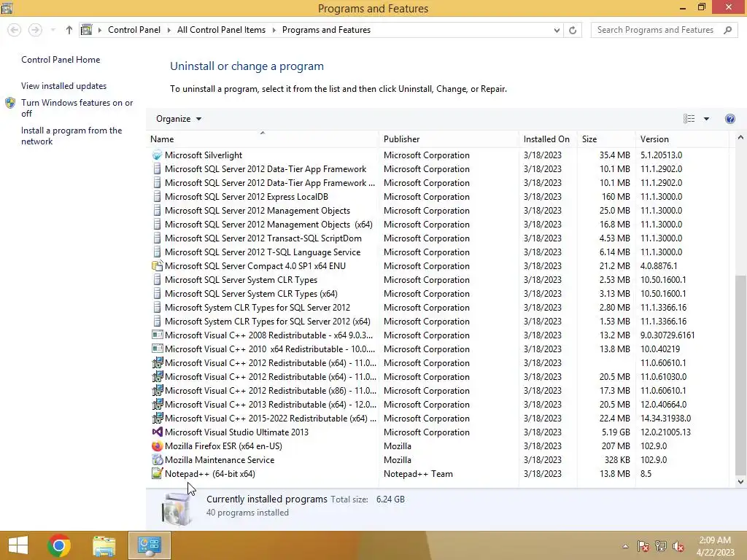Viewport: 747px width, 560px height.
Task: Select the Mozilla Maintenance Service icon
Action: (157, 460)
